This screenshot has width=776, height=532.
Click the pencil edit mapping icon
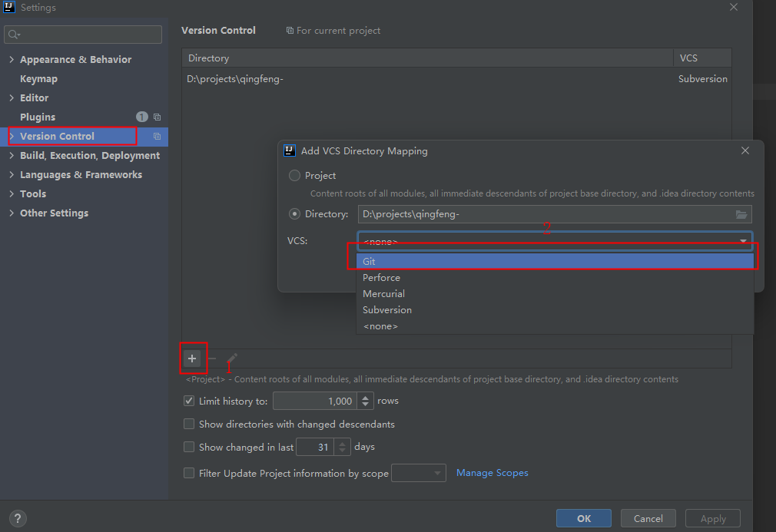point(232,359)
